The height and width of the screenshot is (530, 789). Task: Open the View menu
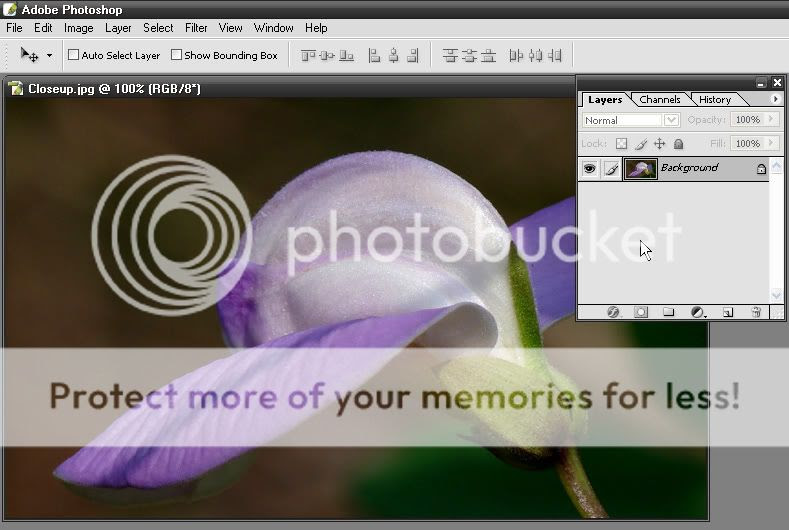pos(230,28)
